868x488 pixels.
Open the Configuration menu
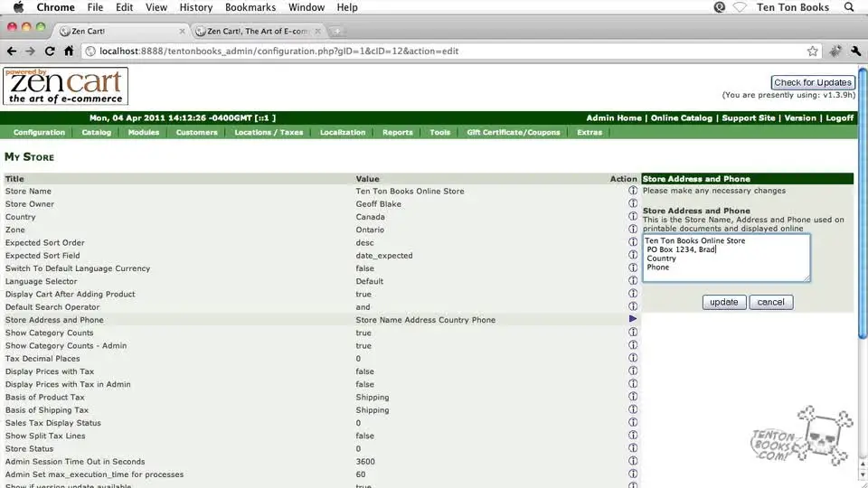(39, 132)
